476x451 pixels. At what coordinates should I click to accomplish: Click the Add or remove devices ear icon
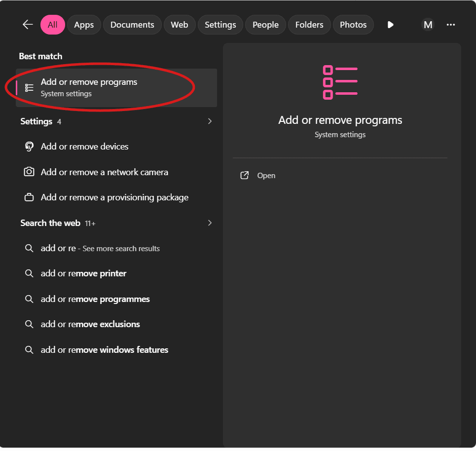tap(29, 147)
